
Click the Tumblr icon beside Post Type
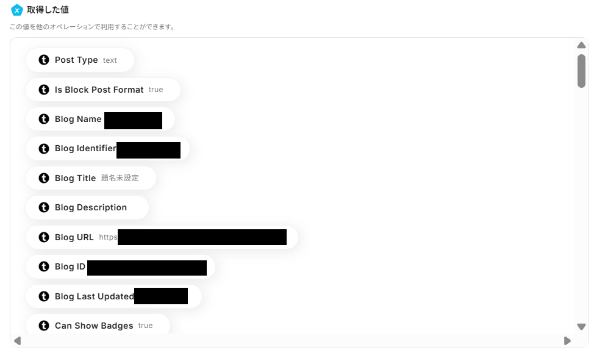coord(44,60)
